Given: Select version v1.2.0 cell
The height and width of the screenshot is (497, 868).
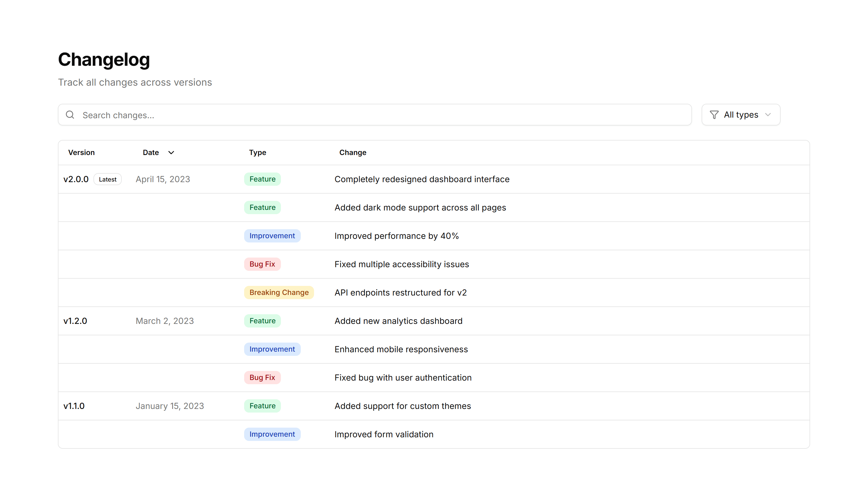Looking at the screenshot, I should [x=75, y=321].
